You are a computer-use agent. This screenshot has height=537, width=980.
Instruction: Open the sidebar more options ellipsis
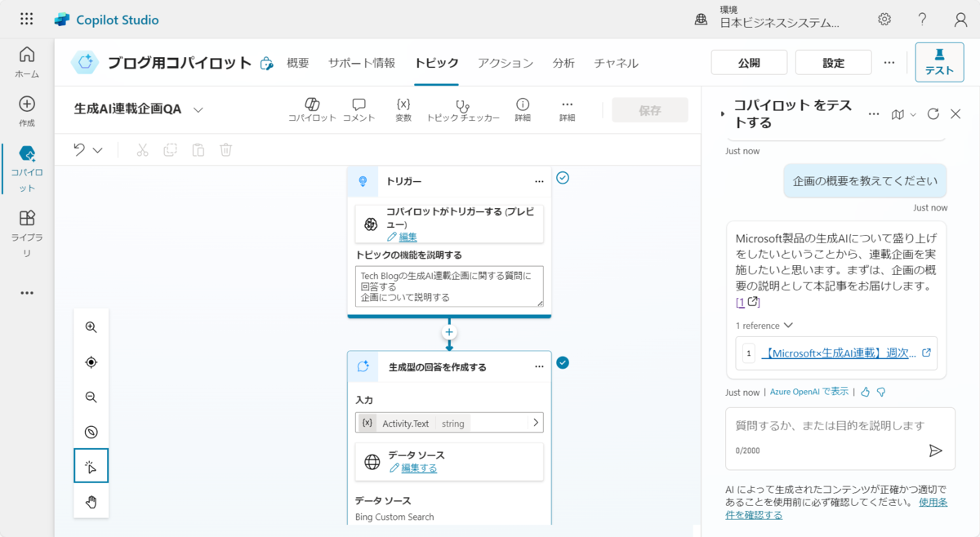click(27, 293)
